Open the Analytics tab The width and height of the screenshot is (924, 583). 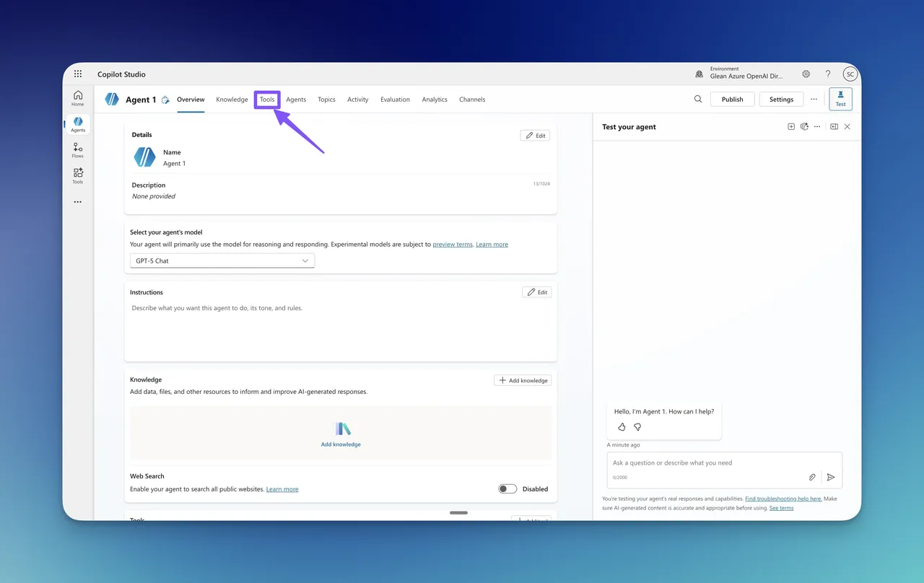coord(435,100)
